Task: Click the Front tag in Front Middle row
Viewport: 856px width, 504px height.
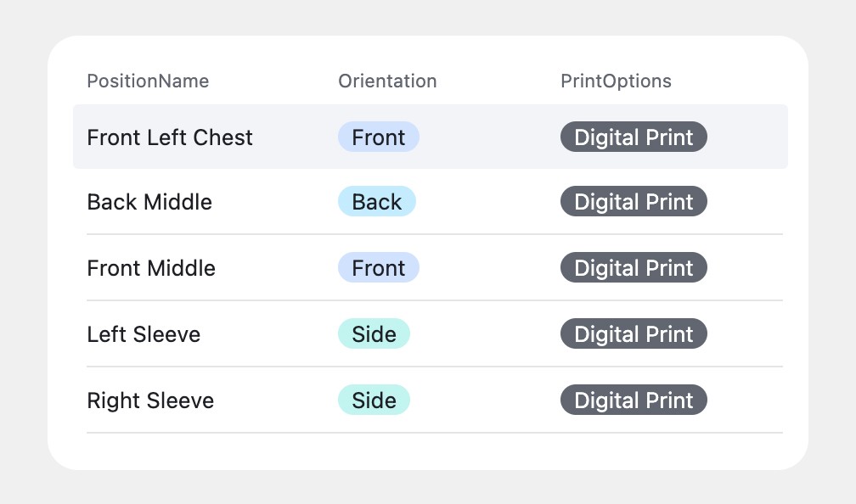Action: pos(379,267)
